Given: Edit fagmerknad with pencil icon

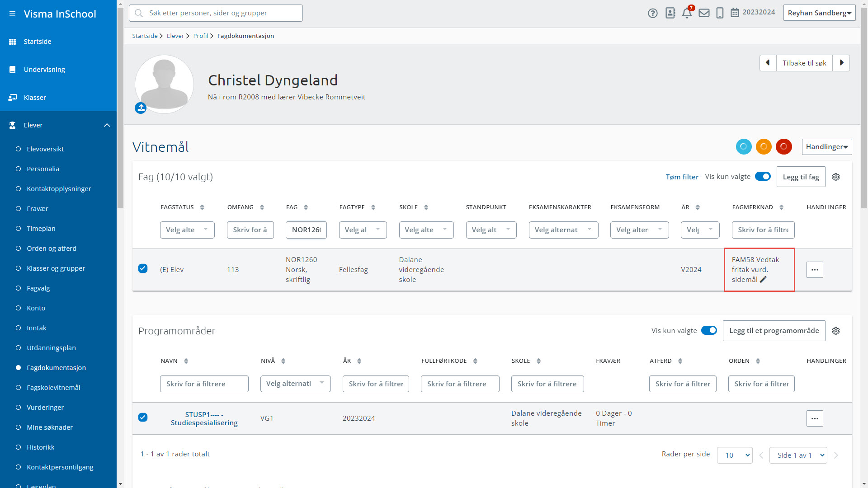Looking at the screenshot, I should tap(763, 280).
